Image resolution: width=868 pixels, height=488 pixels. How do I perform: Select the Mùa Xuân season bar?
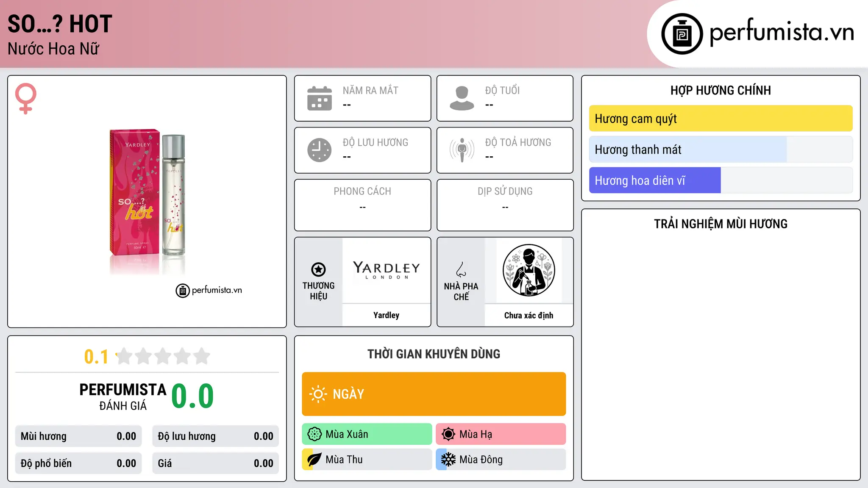(x=367, y=434)
